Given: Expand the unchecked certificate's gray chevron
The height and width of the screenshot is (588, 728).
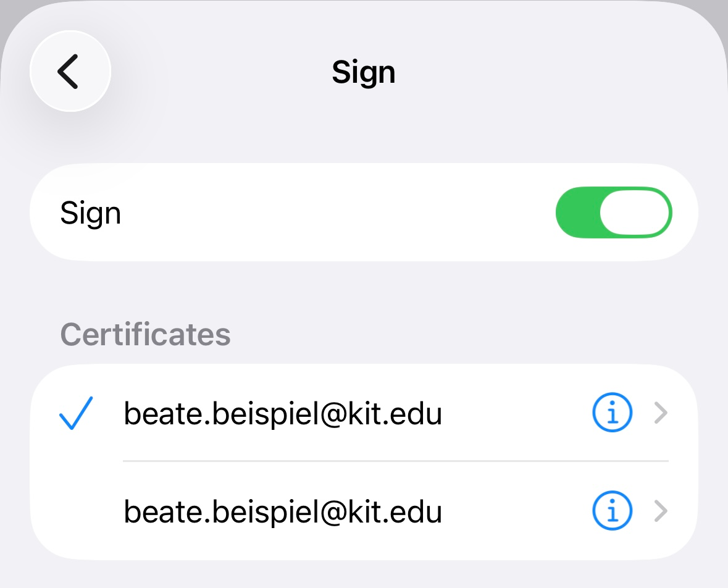Looking at the screenshot, I should point(661,511).
